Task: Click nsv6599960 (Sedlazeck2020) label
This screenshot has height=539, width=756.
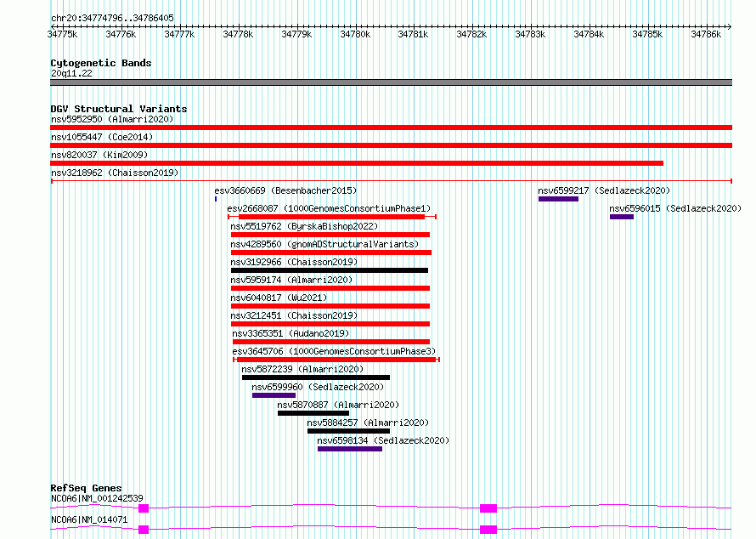Action: (x=318, y=387)
